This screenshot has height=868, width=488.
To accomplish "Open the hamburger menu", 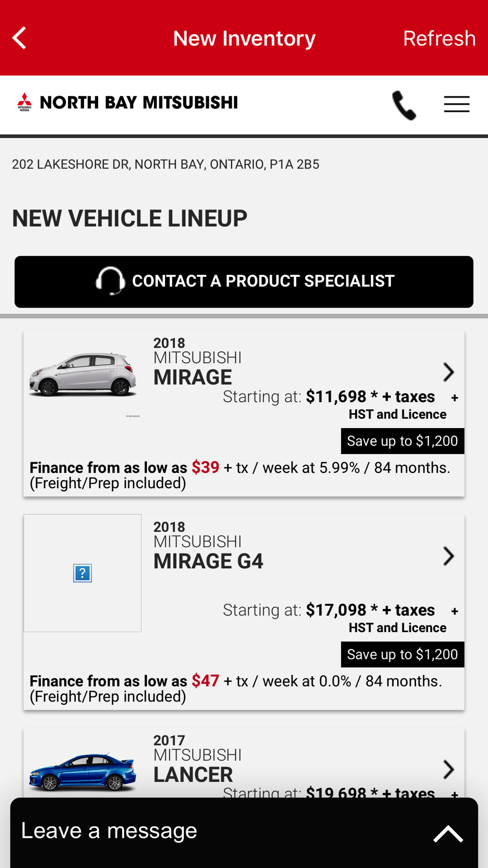I will click(x=456, y=104).
